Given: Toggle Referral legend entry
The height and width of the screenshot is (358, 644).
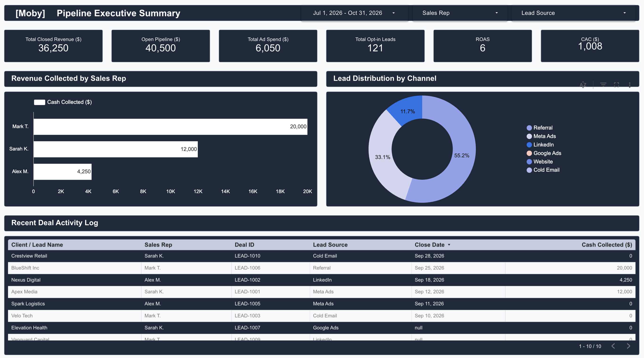Looking at the screenshot, I should 540,128.
